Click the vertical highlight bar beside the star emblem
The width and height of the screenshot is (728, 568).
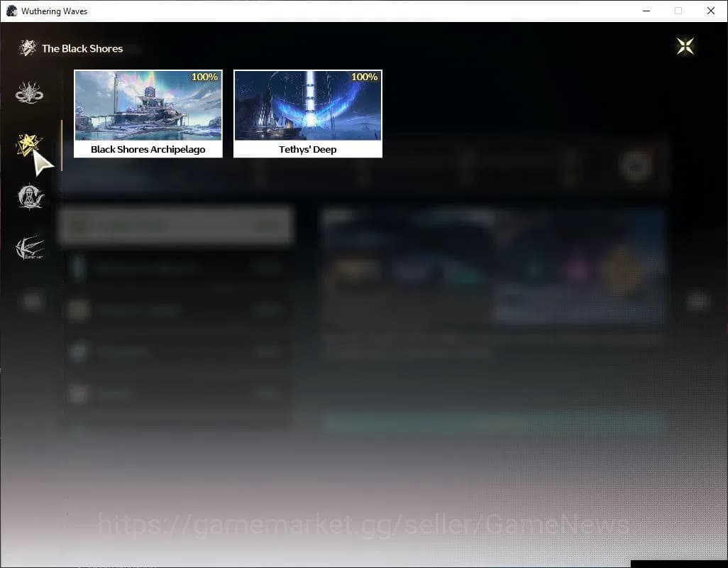coord(62,144)
